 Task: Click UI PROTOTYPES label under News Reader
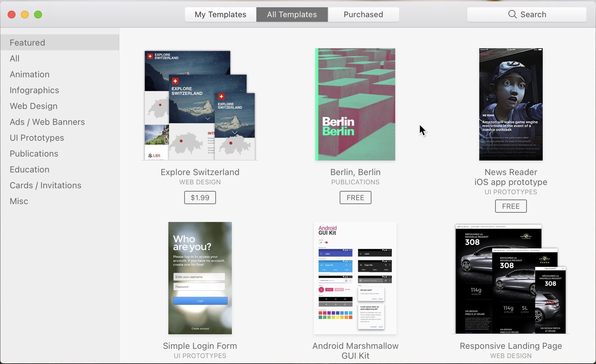511,192
